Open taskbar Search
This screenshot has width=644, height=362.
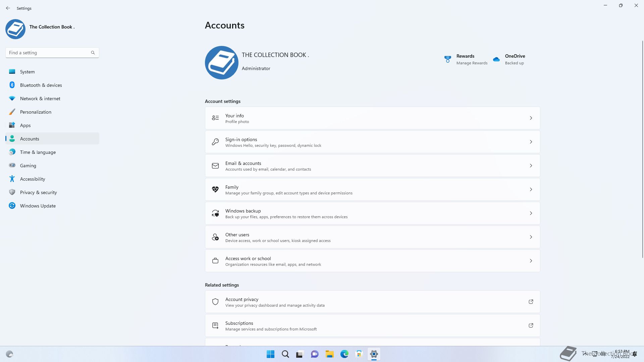(x=285, y=354)
